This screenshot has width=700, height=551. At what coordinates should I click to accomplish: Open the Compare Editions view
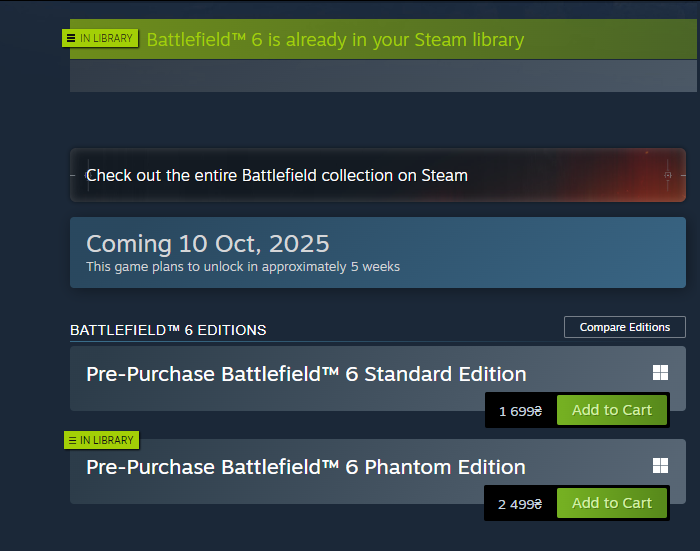(x=625, y=327)
